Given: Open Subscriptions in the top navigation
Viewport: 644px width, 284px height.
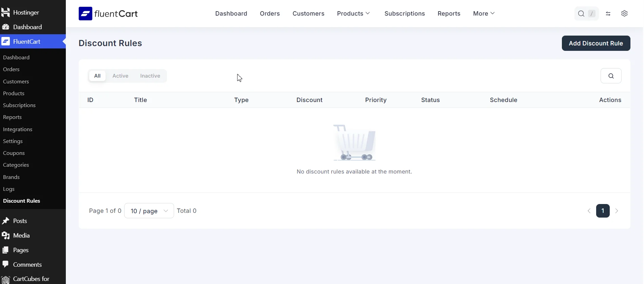Looking at the screenshot, I should [x=405, y=14].
